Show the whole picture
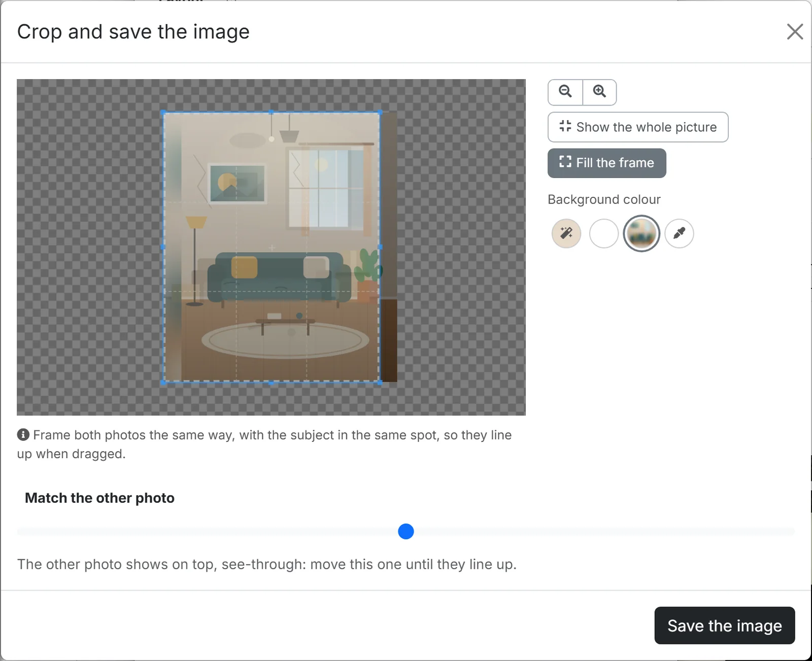This screenshot has width=812, height=661. pos(638,127)
